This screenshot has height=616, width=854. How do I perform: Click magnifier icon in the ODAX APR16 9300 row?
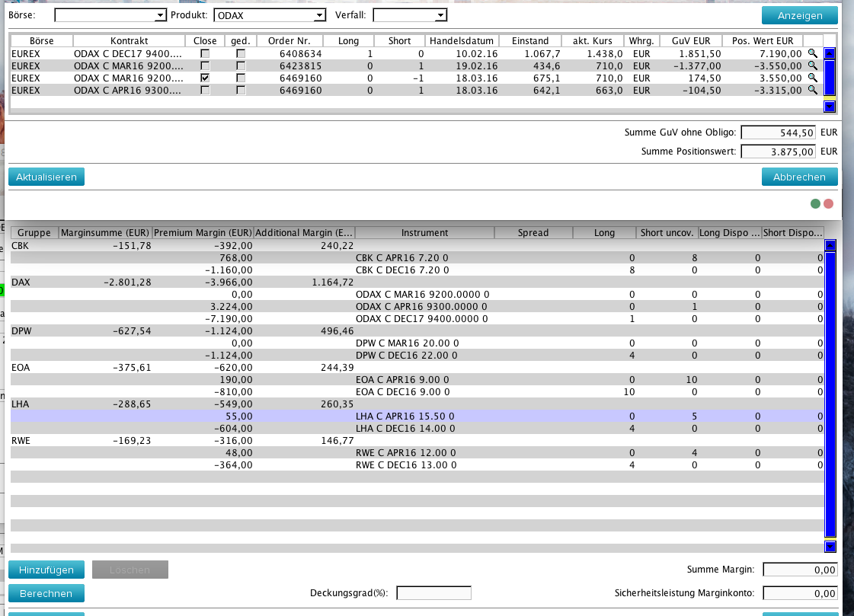click(812, 90)
